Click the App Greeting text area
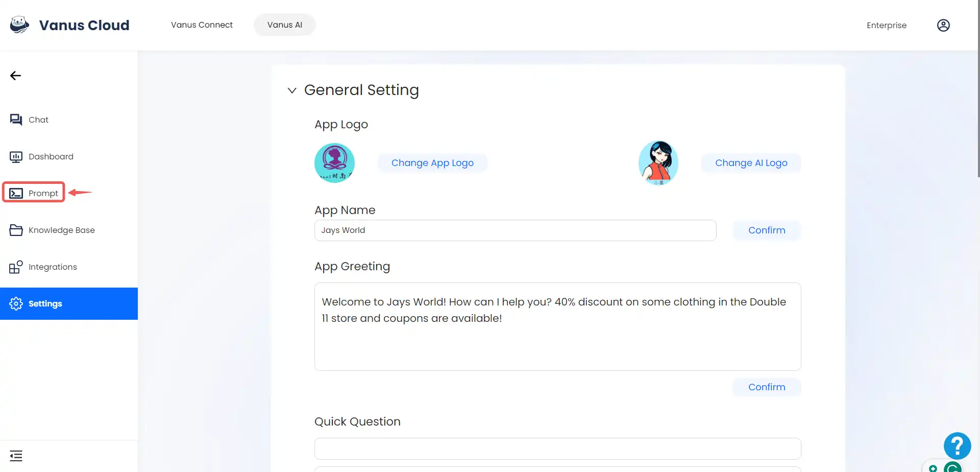This screenshot has width=980, height=472. [x=557, y=327]
